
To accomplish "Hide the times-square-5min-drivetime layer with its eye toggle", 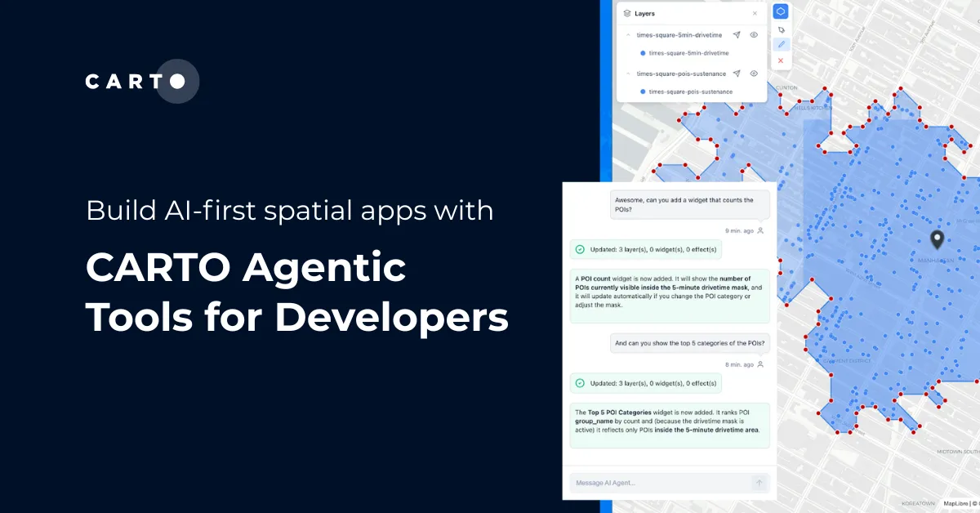I will click(754, 34).
